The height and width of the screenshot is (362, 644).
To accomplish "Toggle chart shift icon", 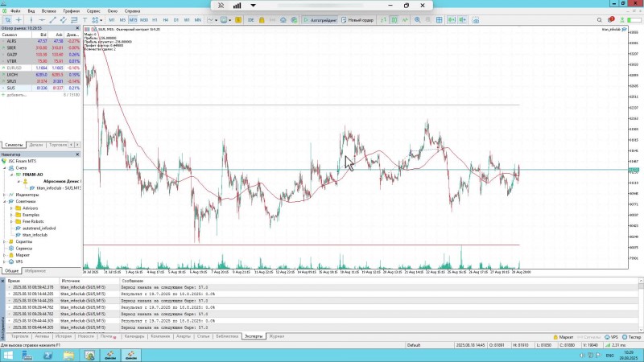I will [462, 19].
